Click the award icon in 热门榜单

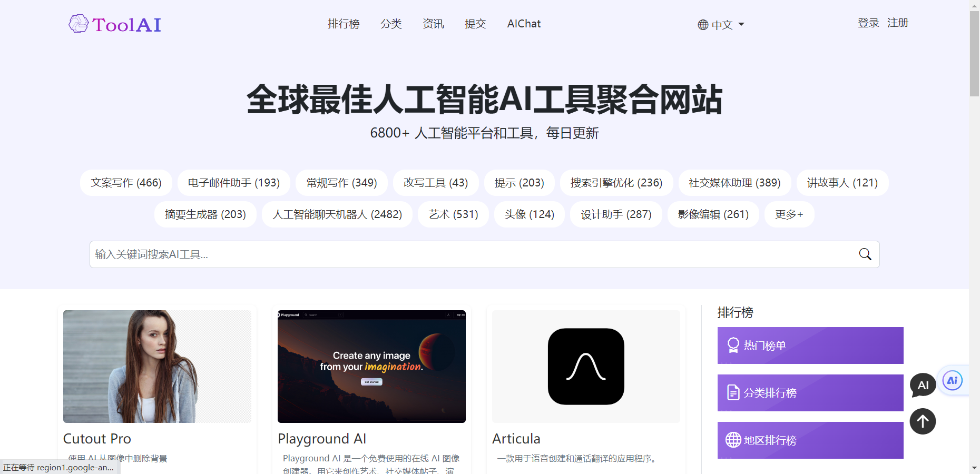click(x=733, y=345)
